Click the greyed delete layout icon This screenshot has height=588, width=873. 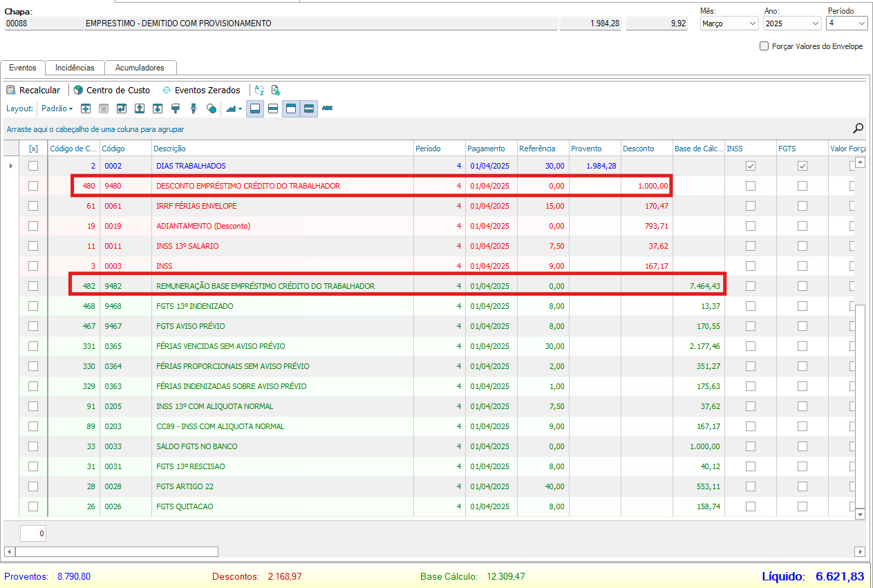[104, 108]
